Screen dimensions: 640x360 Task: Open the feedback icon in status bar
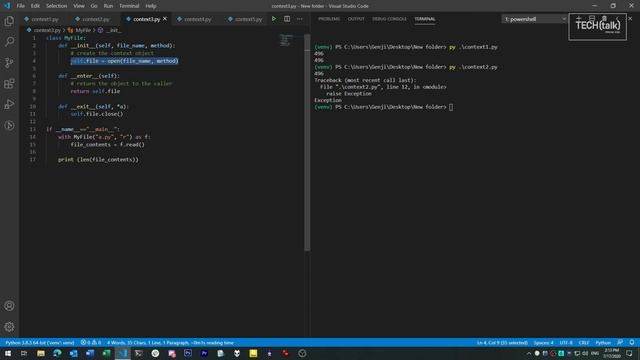620,342
